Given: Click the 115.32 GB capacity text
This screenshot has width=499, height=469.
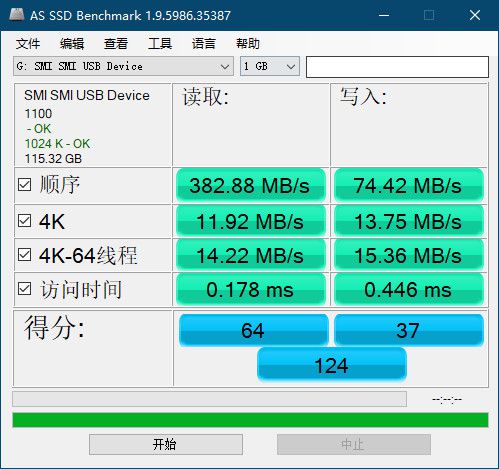Looking at the screenshot, I should pyautogui.click(x=53, y=159).
